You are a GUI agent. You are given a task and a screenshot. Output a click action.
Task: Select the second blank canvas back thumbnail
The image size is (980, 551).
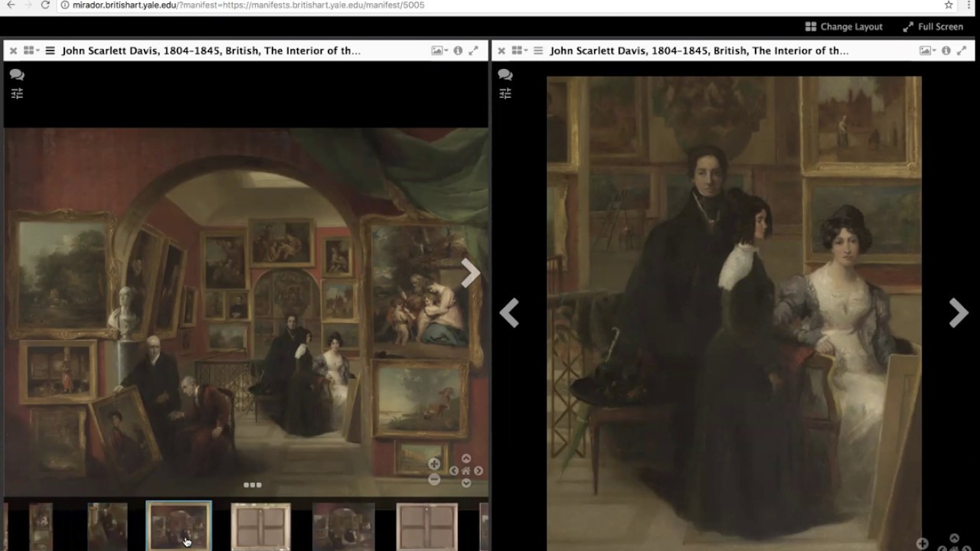[x=427, y=526]
